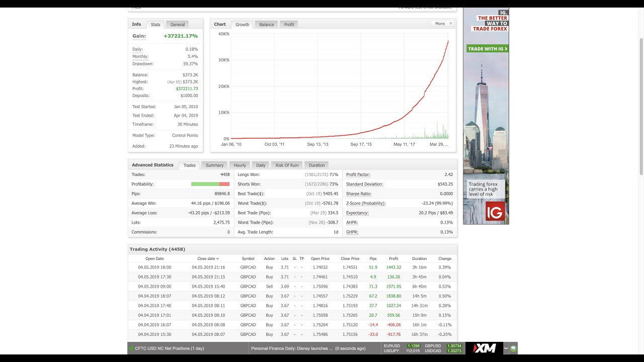Click the chat bubble icon in bottom bar

pos(513,348)
